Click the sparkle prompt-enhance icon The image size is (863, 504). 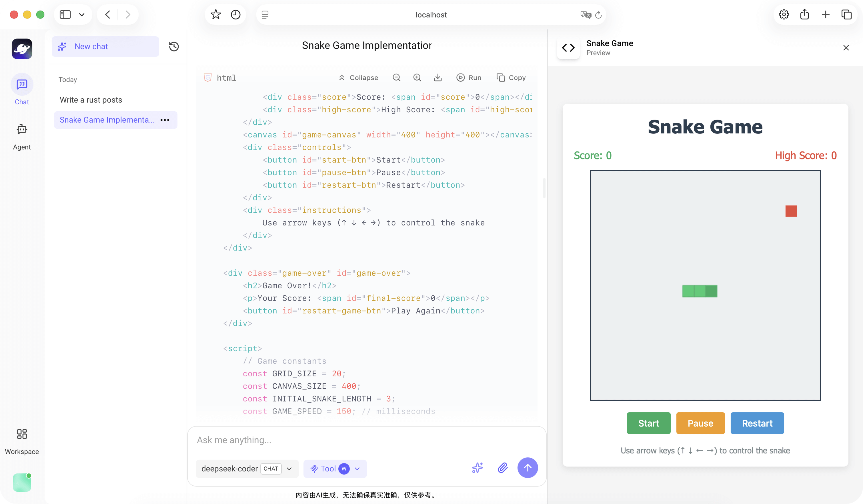[x=478, y=468]
